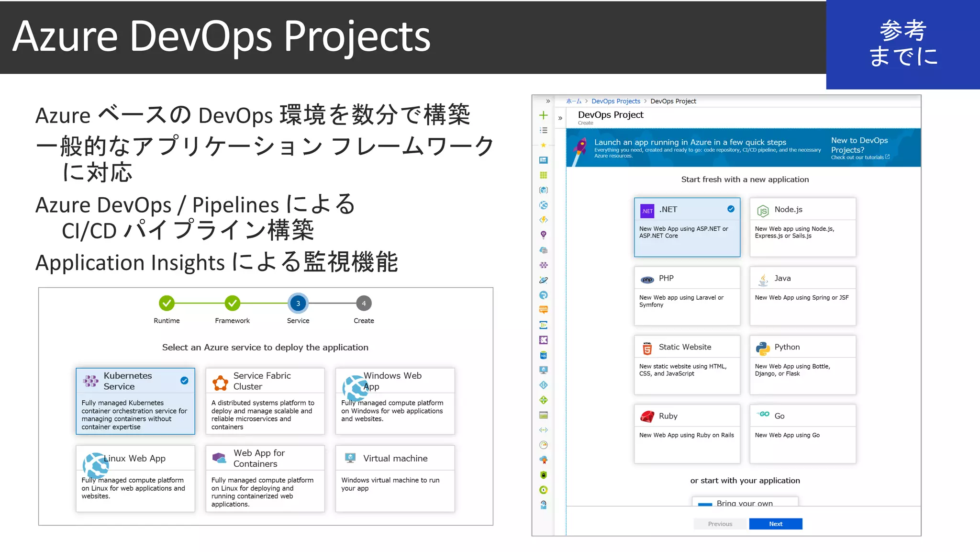Image resolution: width=980 pixels, height=552 pixels.
Task: Select the Python application card
Action: coord(802,365)
